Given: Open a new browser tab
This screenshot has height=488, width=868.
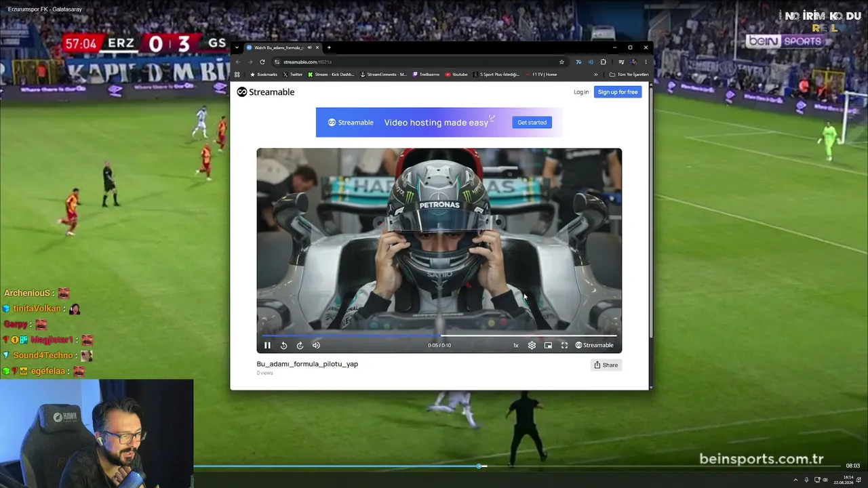Looking at the screenshot, I should tap(329, 47).
